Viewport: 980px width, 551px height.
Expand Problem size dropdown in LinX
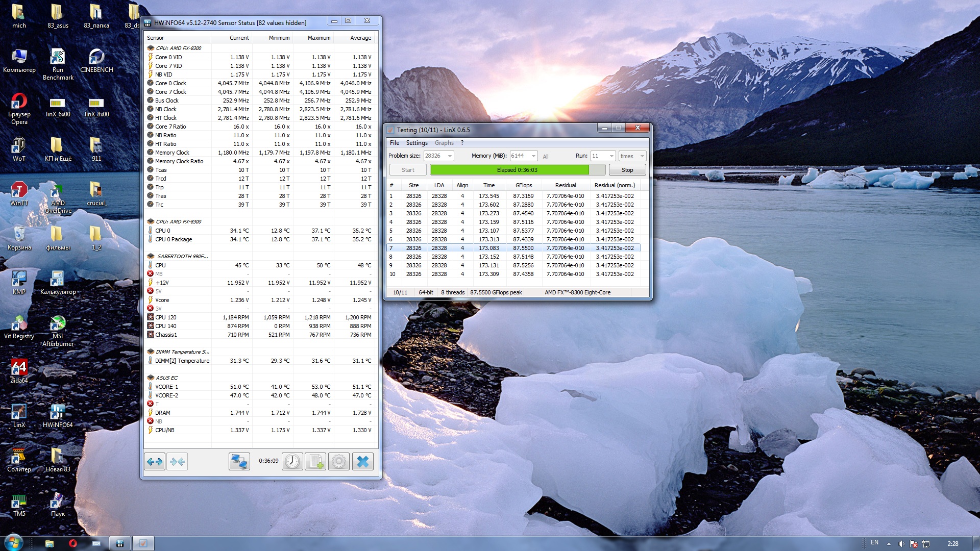click(x=450, y=156)
